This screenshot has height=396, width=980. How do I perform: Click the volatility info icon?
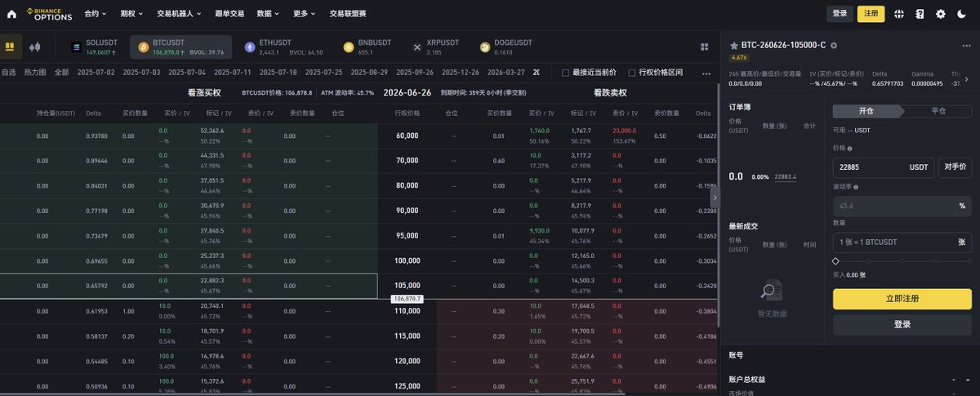[x=855, y=187]
